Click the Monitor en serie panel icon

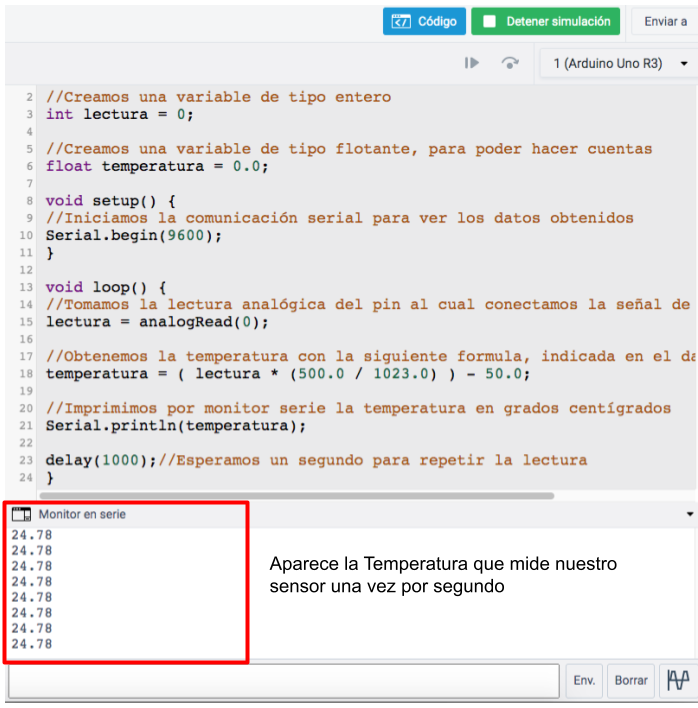point(21,514)
